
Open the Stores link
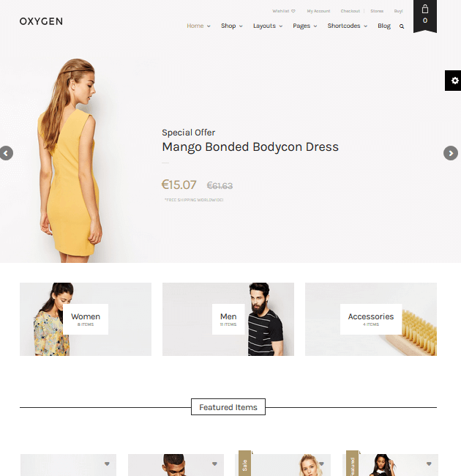click(x=377, y=11)
